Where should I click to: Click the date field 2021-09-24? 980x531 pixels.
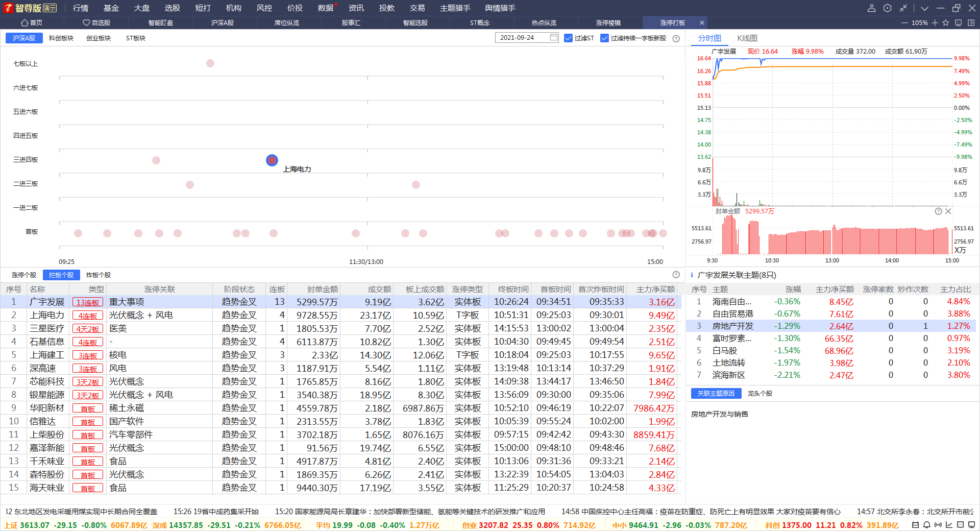527,38
